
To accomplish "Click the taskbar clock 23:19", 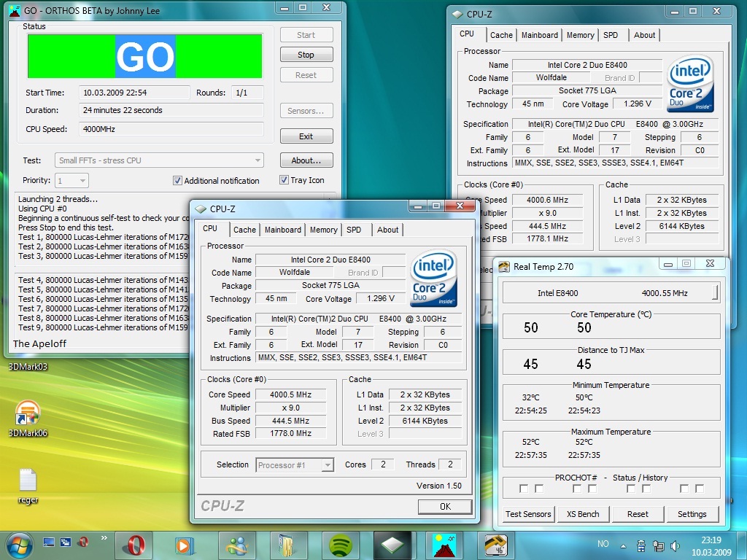I will click(711, 540).
